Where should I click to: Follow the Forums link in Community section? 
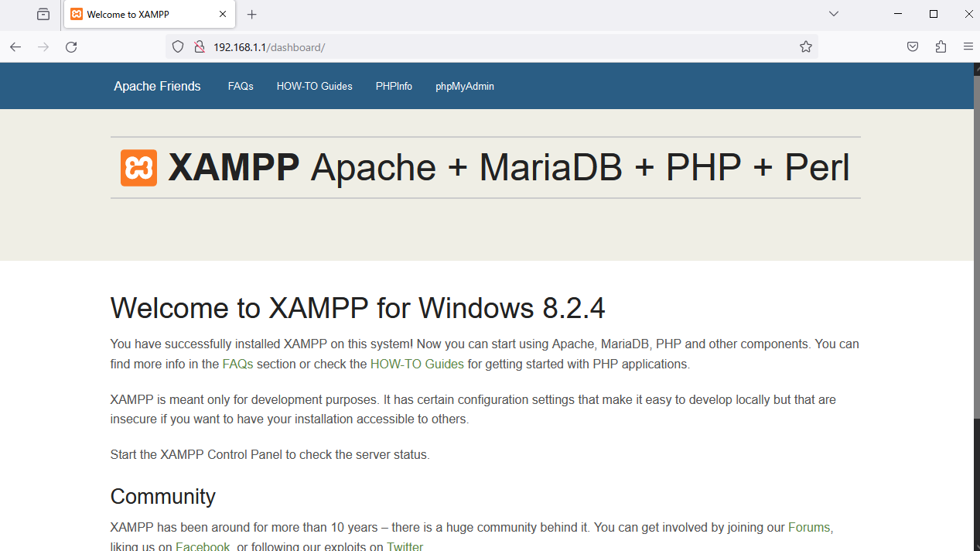pos(809,528)
